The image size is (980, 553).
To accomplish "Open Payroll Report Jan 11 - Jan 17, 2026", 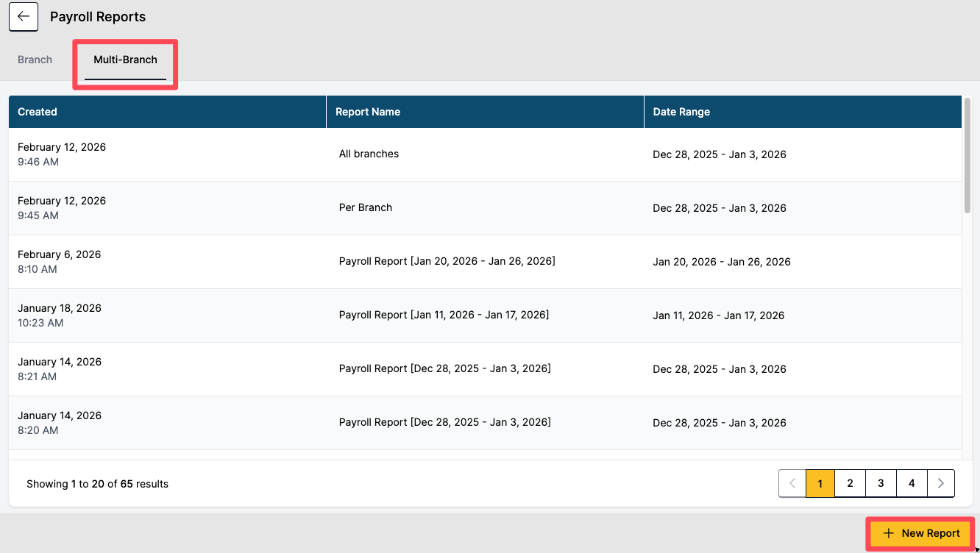I will [x=444, y=315].
